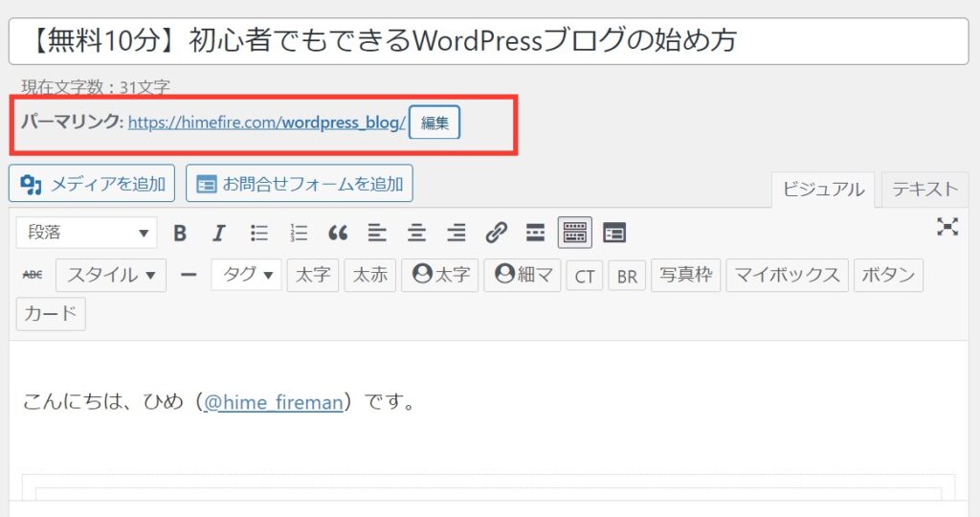Open the @hime_fireman link in the post
The height and width of the screenshot is (517, 980).
274,402
